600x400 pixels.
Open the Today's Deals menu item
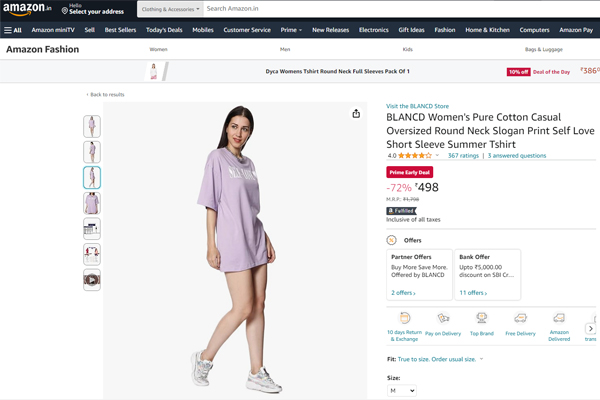tap(163, 30)
